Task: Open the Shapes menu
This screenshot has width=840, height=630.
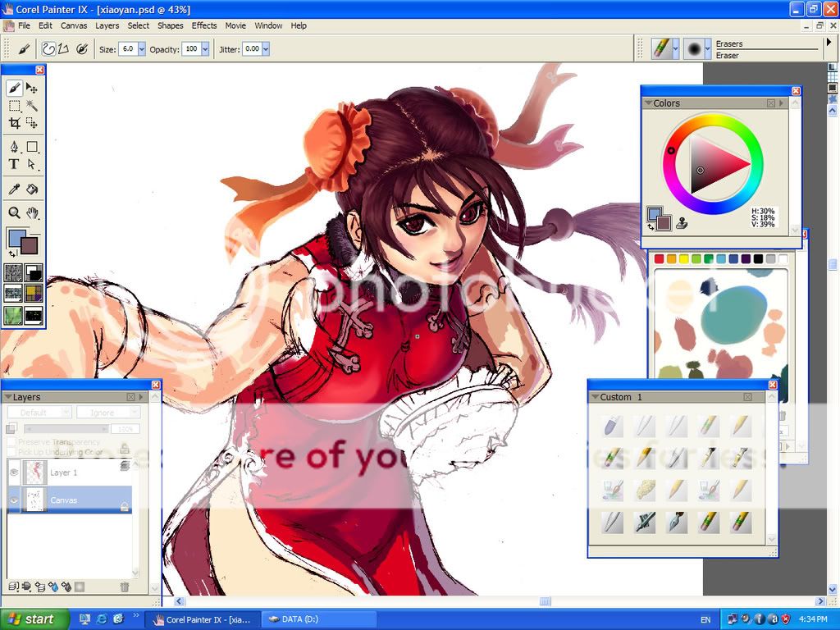Action: pos(171,25)
